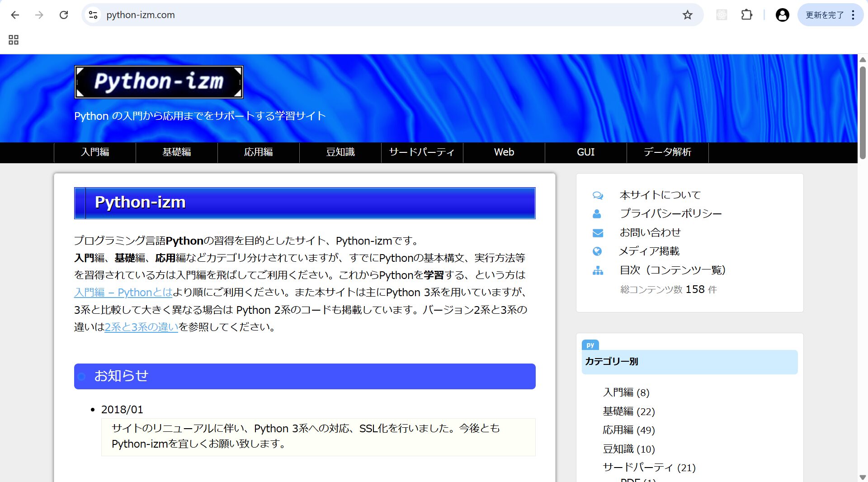The height and width of the screenshot is (482, 868).
Task: Click the scrollbar down arrow
Action: [x=863, y=477]
